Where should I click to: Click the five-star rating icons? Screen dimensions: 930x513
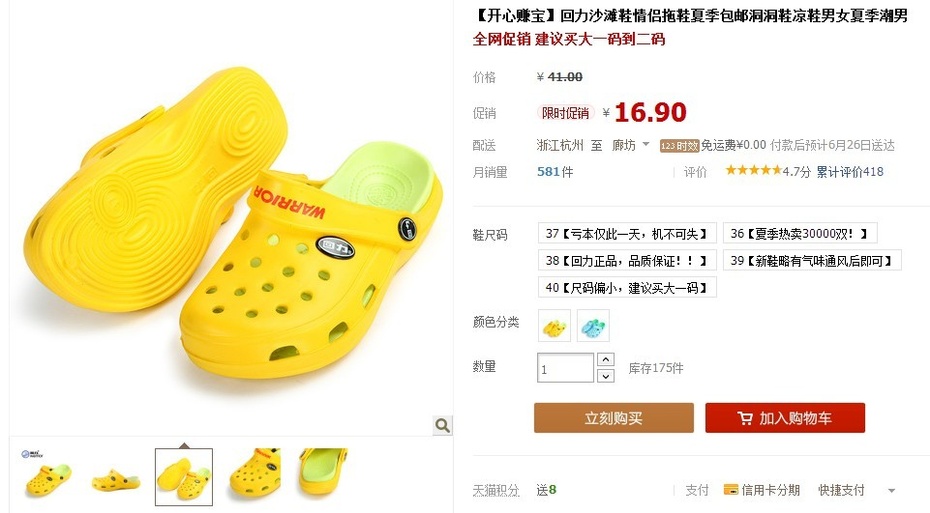click(x=753, y=171)
